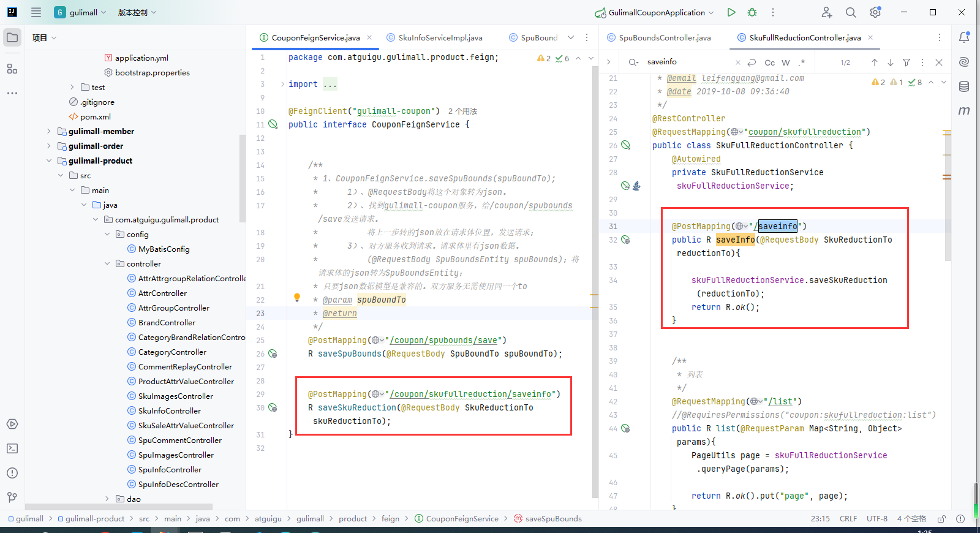Open the Git tool window
Screen dimensions: 980x533
pos(12,497)
